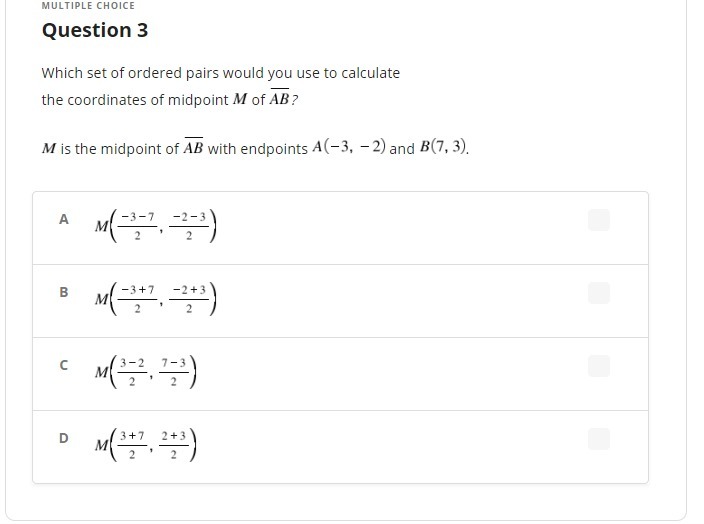The width and height of the screenshot is (704, 524).
Task: Check the box for answer A
Action: [598, 220]
